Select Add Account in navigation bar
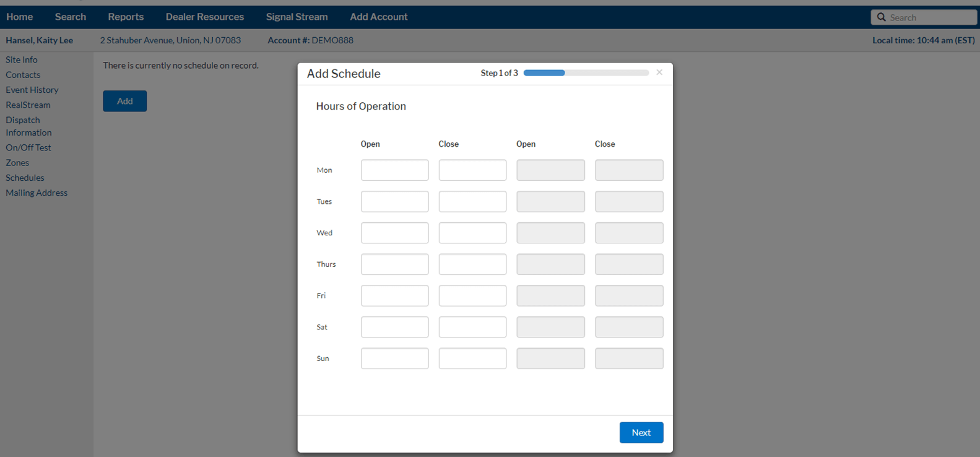This screenshot has height=457, width=980. (378, 17)
